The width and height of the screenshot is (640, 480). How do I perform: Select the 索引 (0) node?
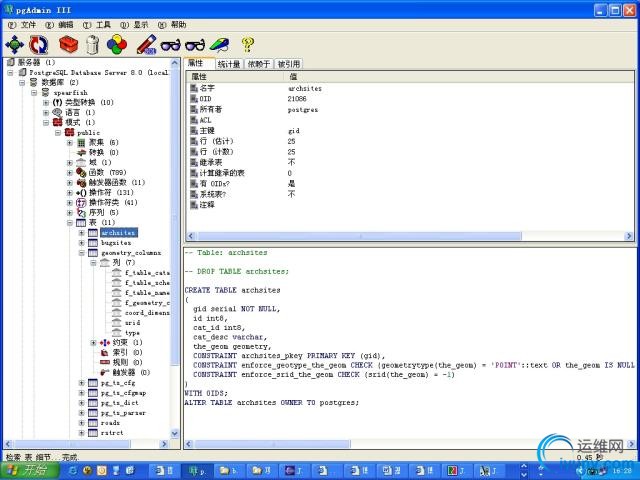click(x=127, y=352)
